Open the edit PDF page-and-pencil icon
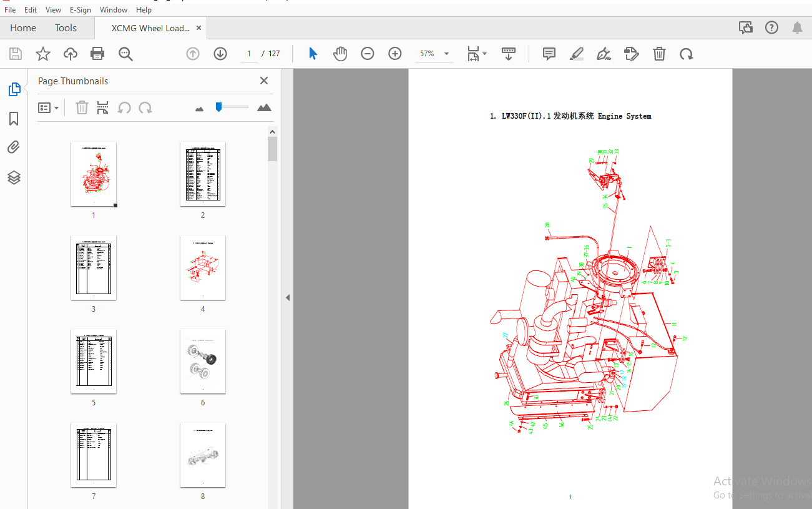Viewport: 812px width, 509px height. (632, 54)
